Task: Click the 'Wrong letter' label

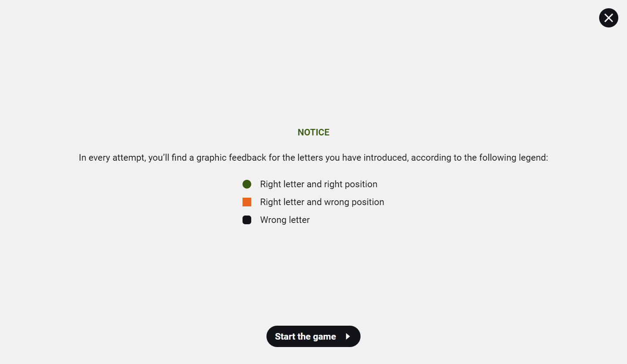Action: point(285,220)
